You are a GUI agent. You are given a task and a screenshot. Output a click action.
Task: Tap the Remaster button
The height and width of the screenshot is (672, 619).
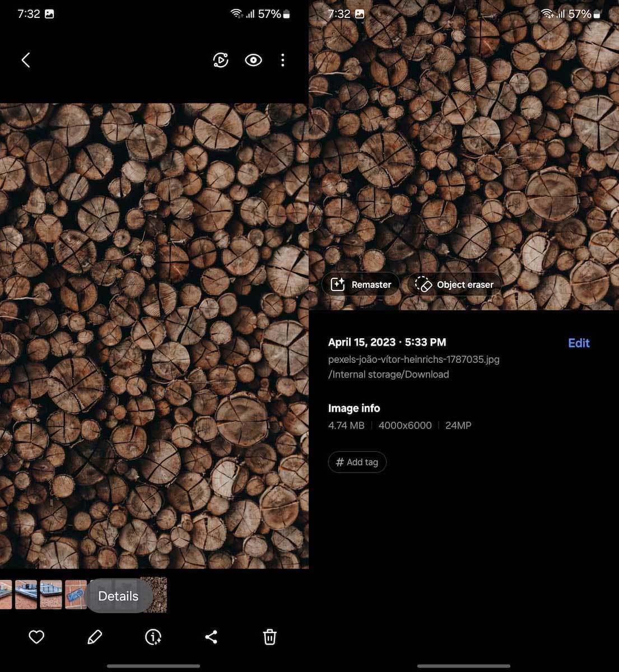click(361, 284)
